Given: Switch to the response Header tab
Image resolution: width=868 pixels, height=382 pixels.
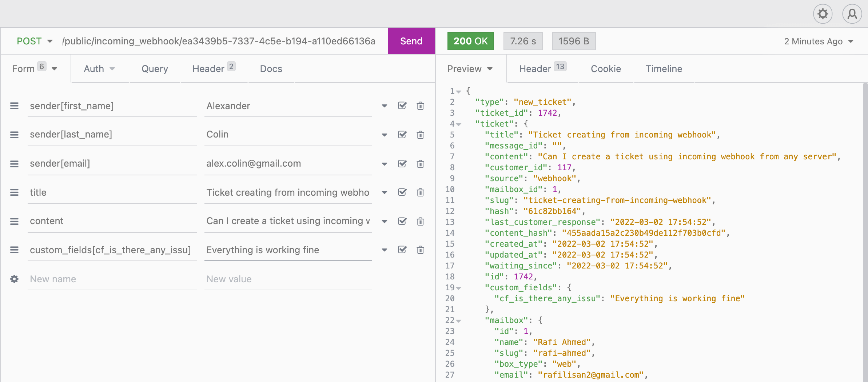Looking at the screenshot, I should point(542,68).
